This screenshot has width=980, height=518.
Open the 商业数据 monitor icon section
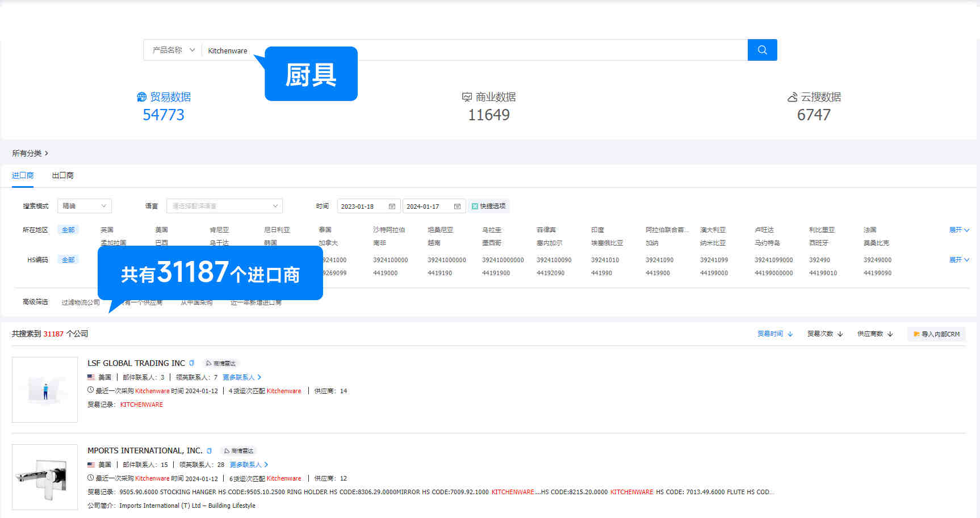point(467,97)
